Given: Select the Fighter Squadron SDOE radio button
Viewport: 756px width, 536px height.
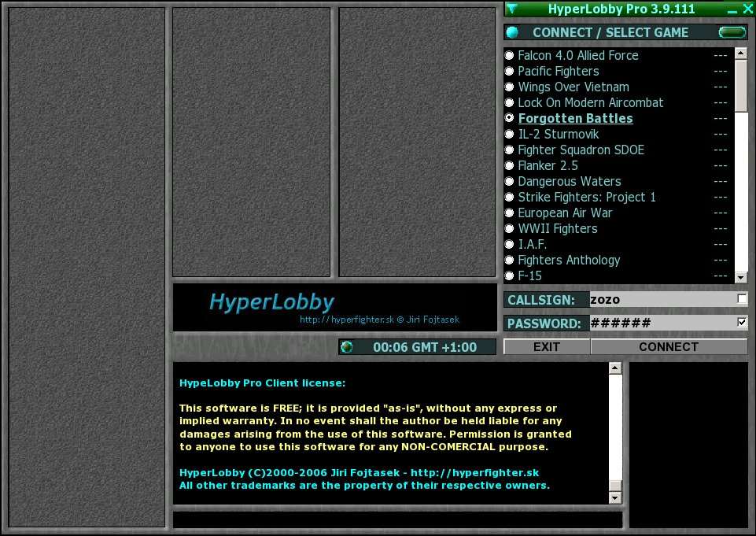Looking at the screenshot, I should (x=509, y=150).
